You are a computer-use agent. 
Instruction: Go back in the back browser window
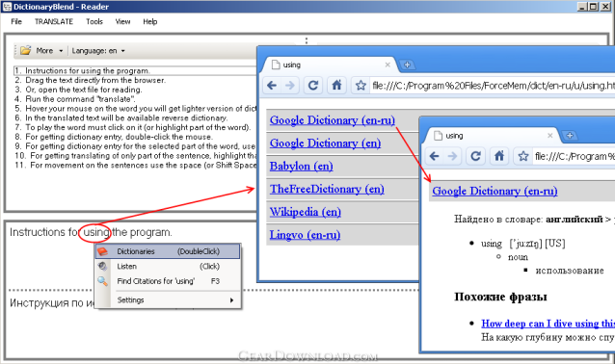coord(272,85)
